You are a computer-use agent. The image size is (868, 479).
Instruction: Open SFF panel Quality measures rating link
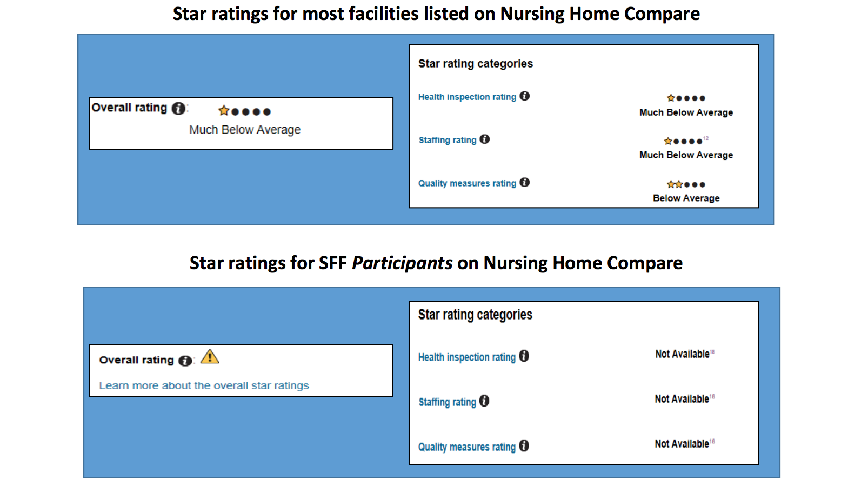[467, 447]
